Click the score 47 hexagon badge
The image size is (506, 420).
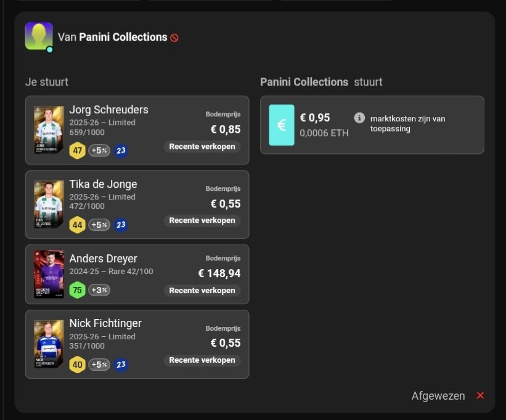click(77, 150)
